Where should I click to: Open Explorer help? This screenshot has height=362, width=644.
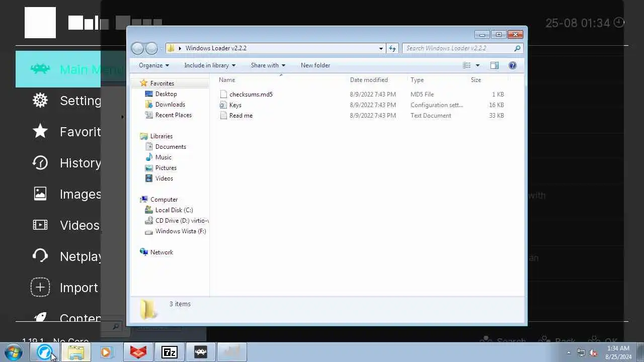tap(513, 65)
